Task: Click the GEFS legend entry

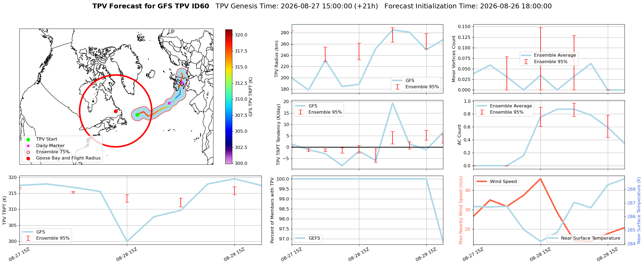Action: click(x=308, y=238)
